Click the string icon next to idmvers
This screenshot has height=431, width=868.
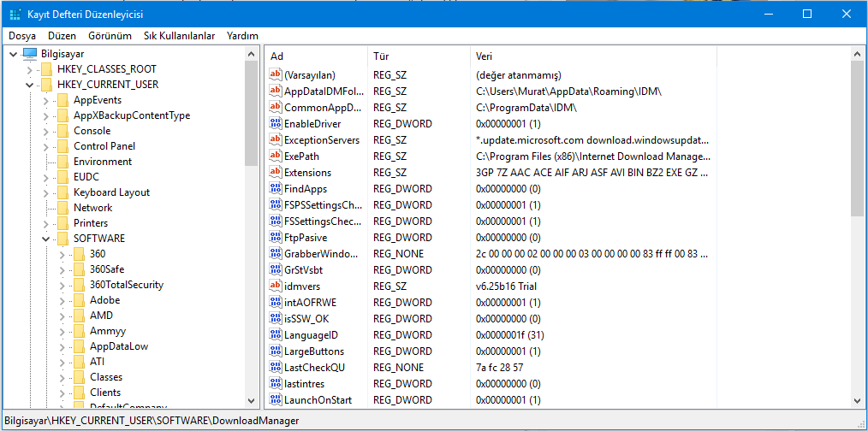click(x=275, y=286)
